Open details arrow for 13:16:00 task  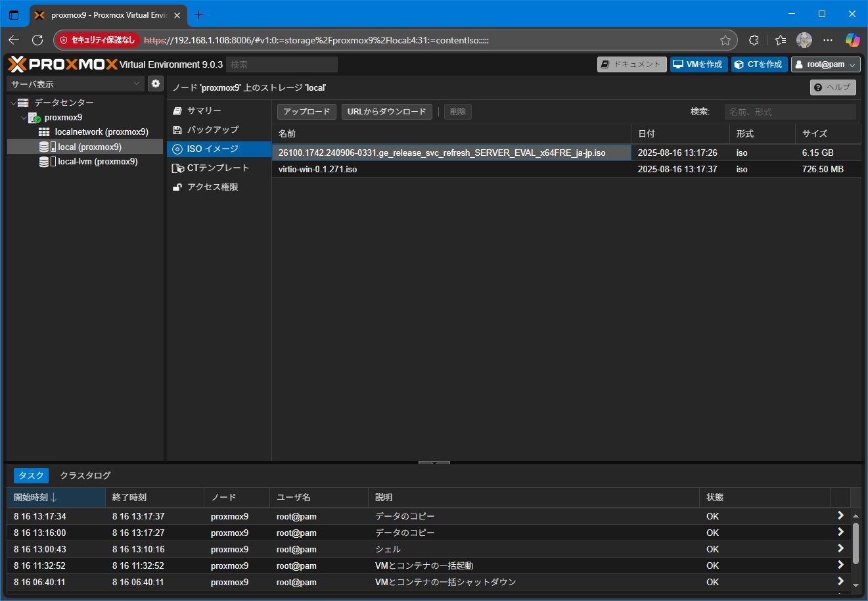(x=840, y=533)
